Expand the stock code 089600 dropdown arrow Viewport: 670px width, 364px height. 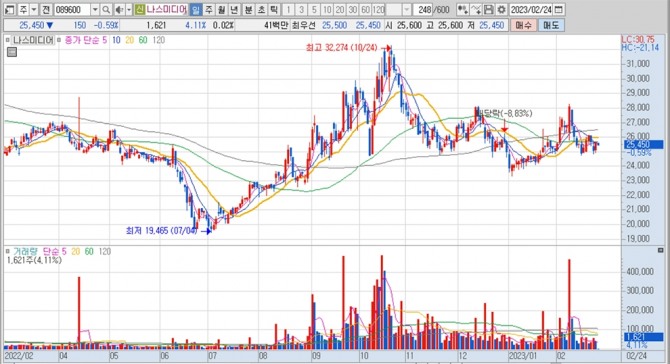pos(95,9)
